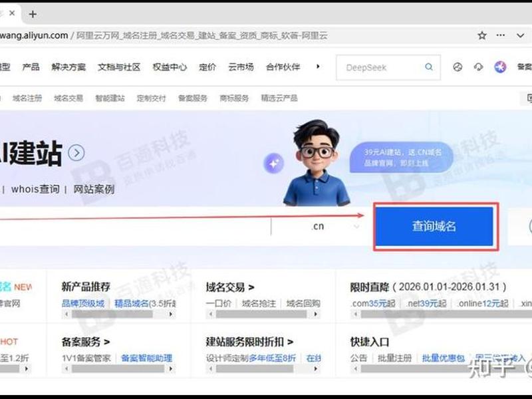Click the 39元AI建站 chat bubble

click(402, 157)
